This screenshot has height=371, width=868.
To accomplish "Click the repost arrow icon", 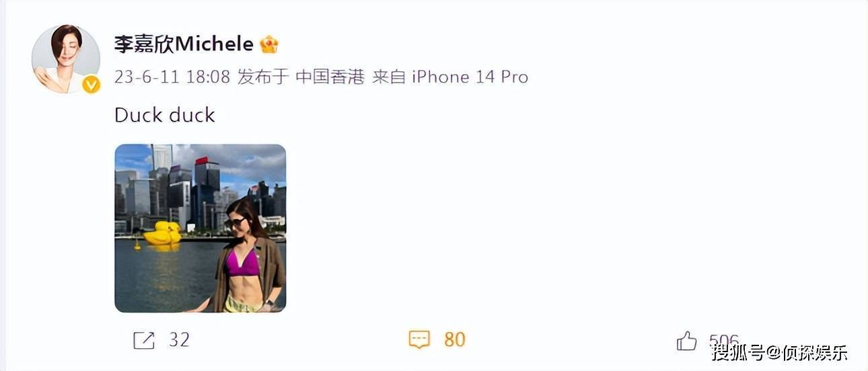I will coord(144,340).
